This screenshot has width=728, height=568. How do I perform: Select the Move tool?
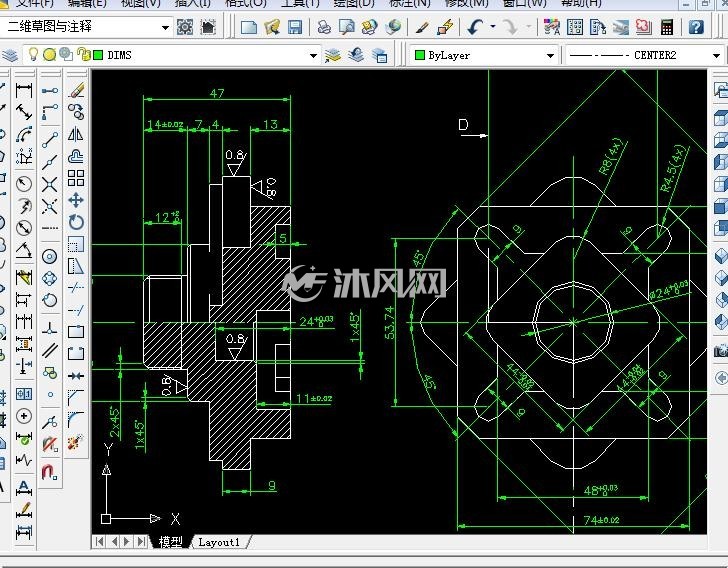point(76,200)
